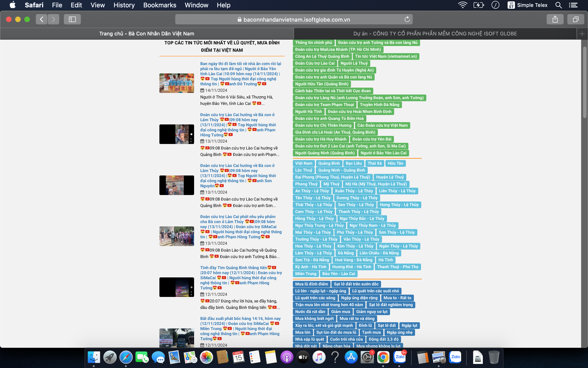The height and width of the screenshot is (368, 588).
Task: Select the 'Mưa lũ đỉnh điểm' tag
Action: pos(311,284)
